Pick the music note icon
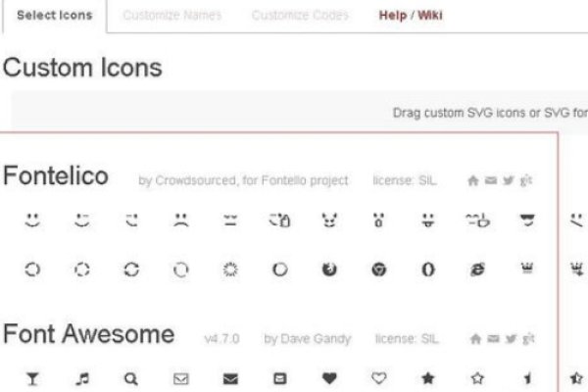The height and width of the screenshot is (392, 588). 81,378
